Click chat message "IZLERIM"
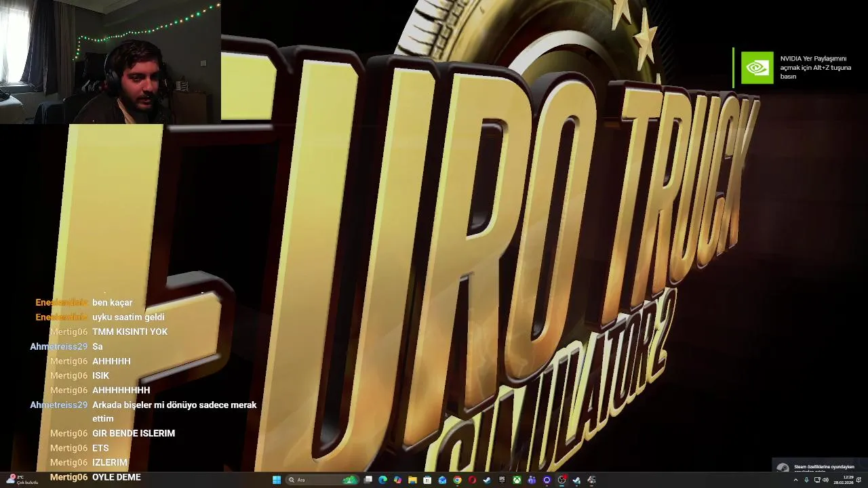Viewport: 868px width, 488px height. (x=110, y=462)
